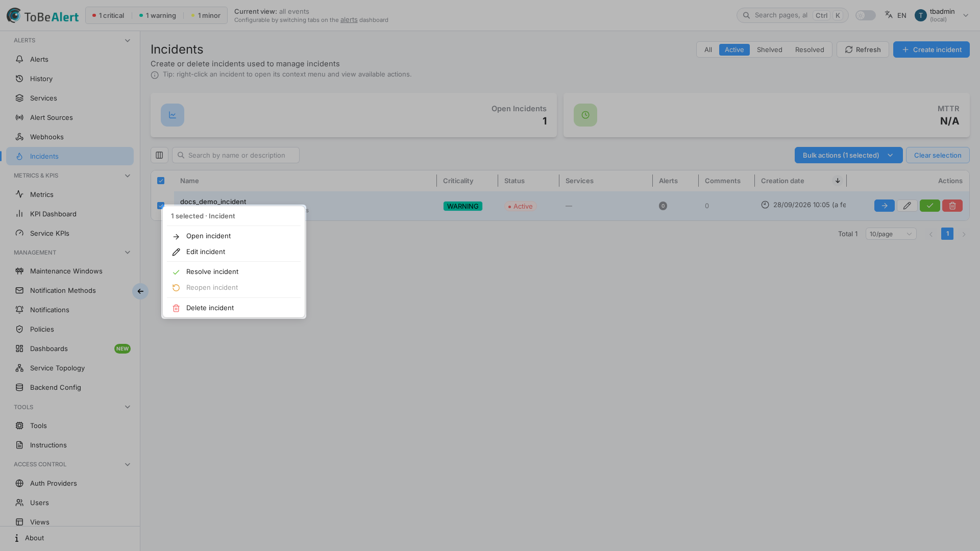This screenshot has width=980, height=551.
Task: Click the Create incident button
Action: click(x=931, y=49)
